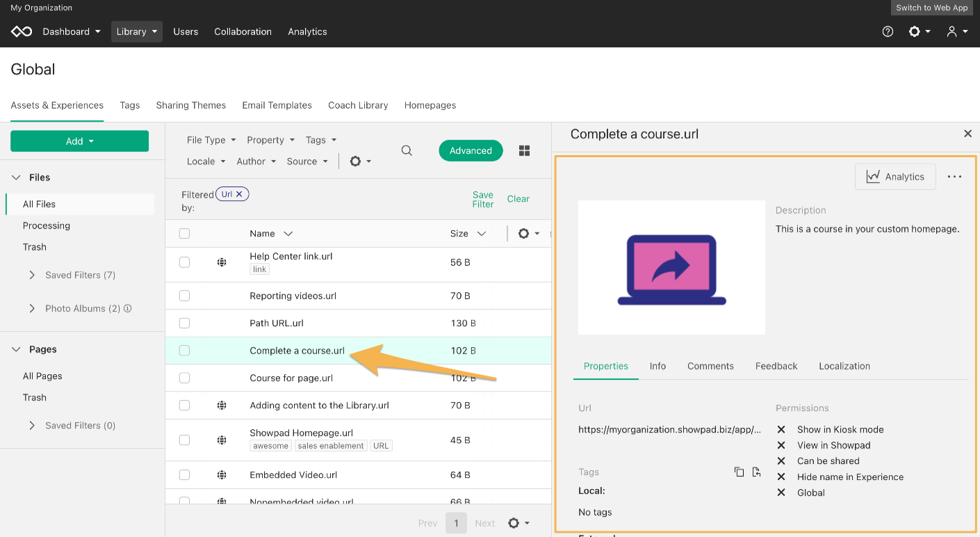Image resolution: width=980 pixels, height=537 pixels.
Task: Open gear icon beside Source filter
Action: [x=360, y=161]
